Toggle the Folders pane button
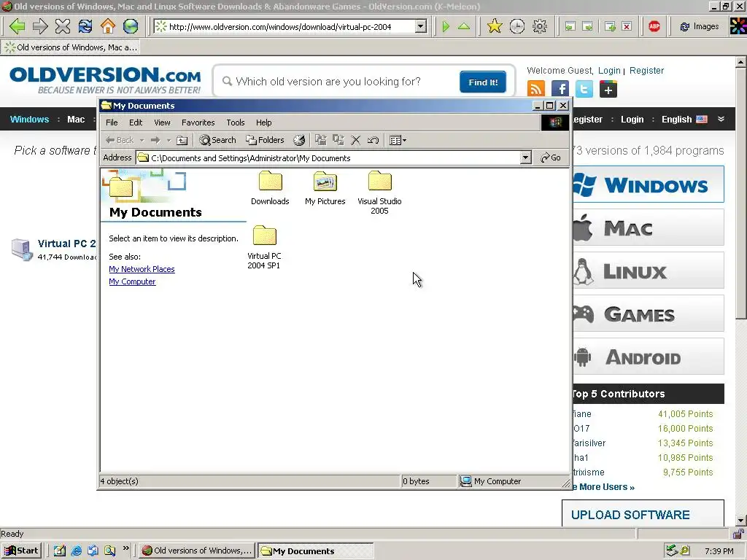Viewport: 747px width, 560px height. (x=265, y=140)
